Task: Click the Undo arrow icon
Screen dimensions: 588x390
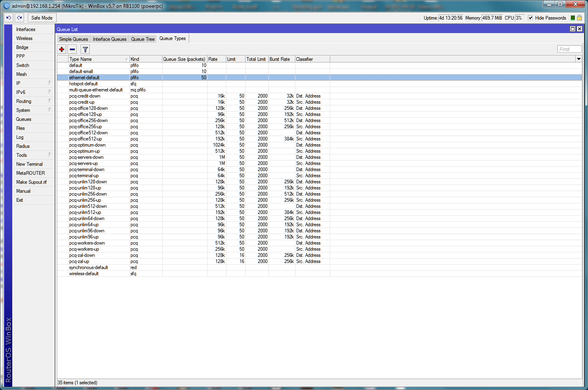Action: click(9, 18)
